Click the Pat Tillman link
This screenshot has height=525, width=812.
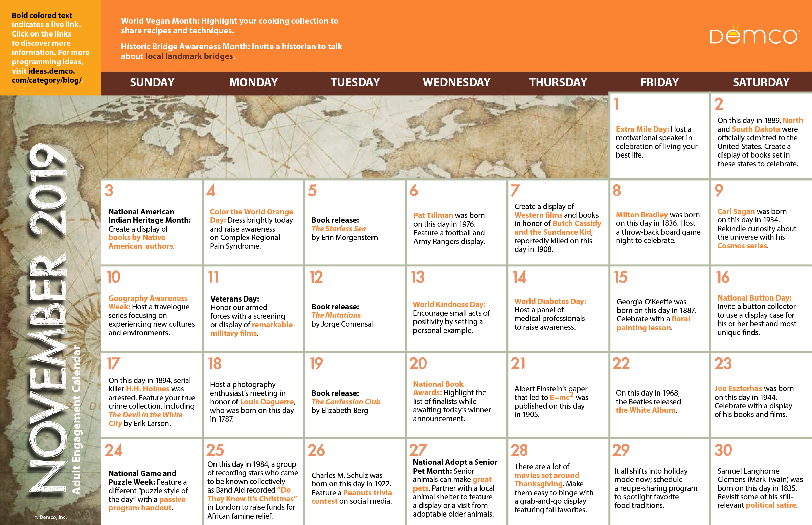point(433,215)
